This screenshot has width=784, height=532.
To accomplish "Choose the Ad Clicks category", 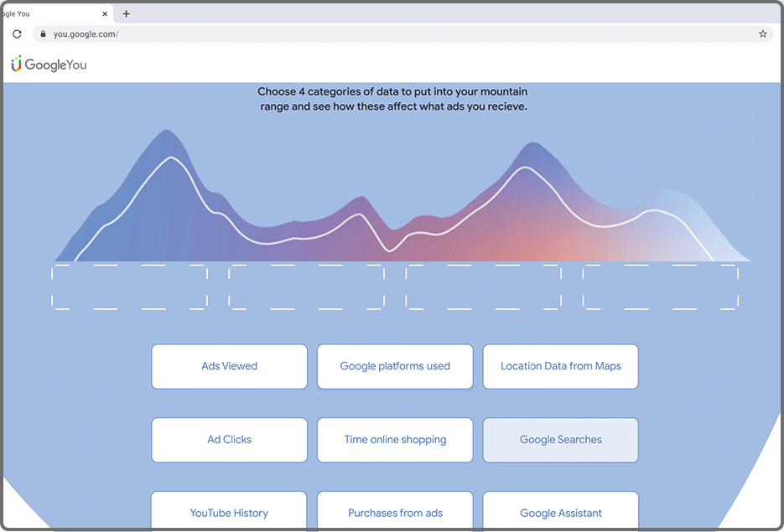I will point(229,440).
